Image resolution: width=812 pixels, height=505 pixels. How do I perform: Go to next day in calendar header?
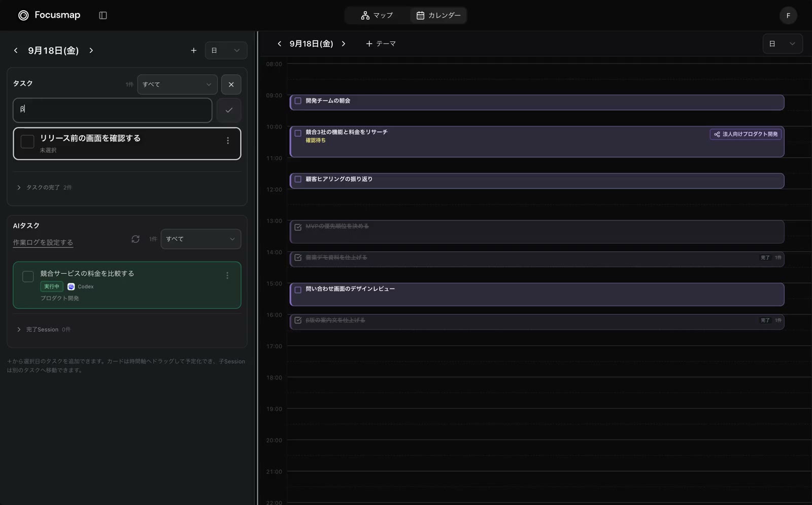[x=344, y=44]
